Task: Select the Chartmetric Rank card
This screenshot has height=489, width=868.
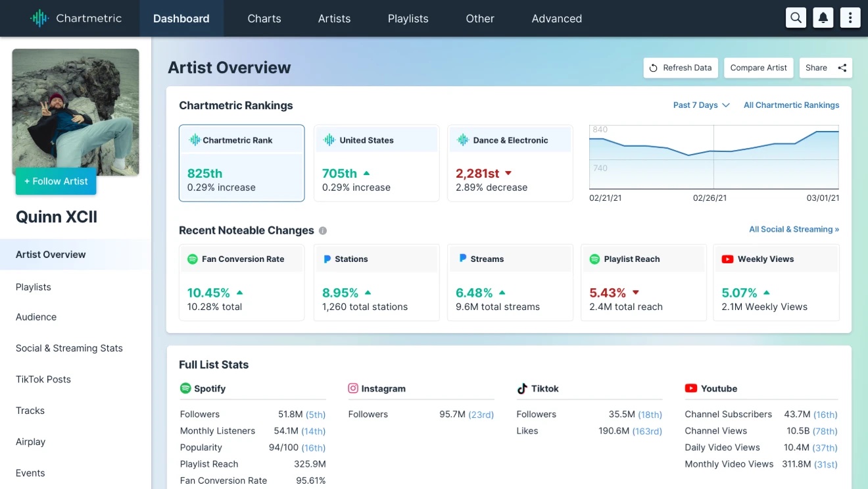Action: pos(242,163)
